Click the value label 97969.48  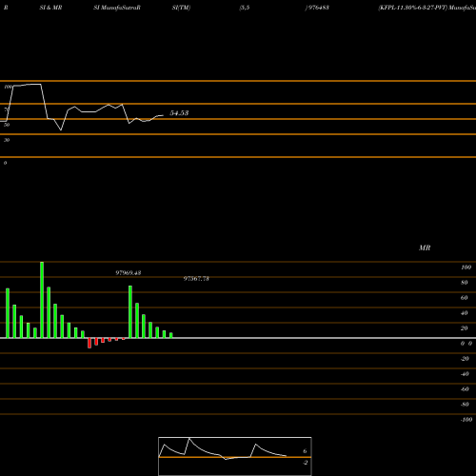(x=129, y=273)
